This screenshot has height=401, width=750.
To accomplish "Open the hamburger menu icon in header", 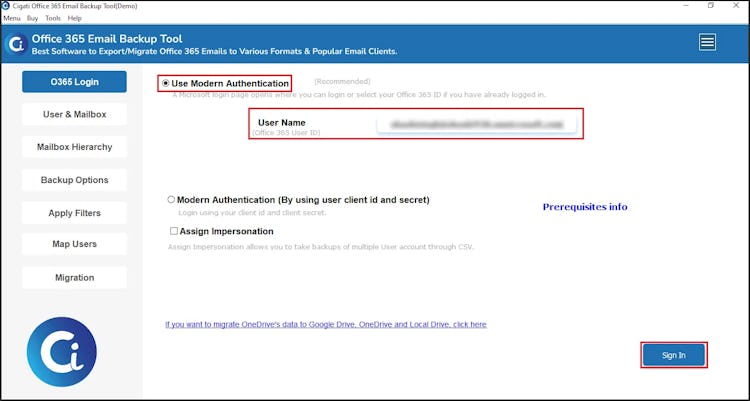I will (x=707, y=43).
